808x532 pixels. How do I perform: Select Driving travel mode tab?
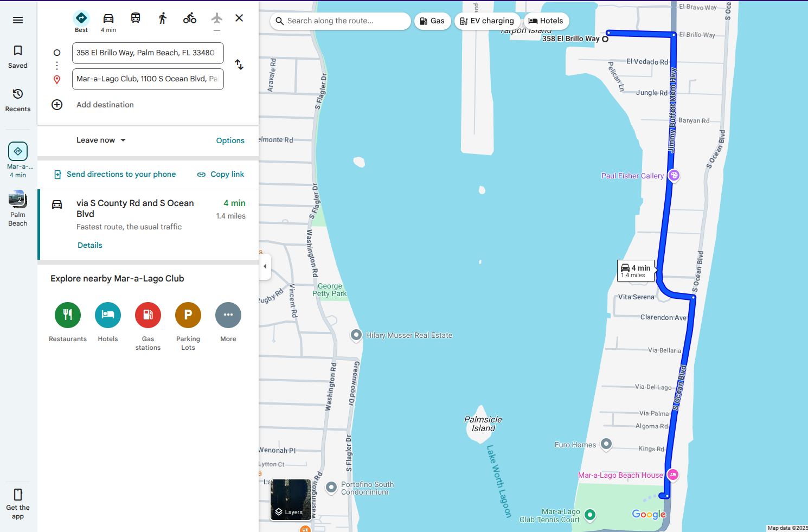tap(108, 22)
